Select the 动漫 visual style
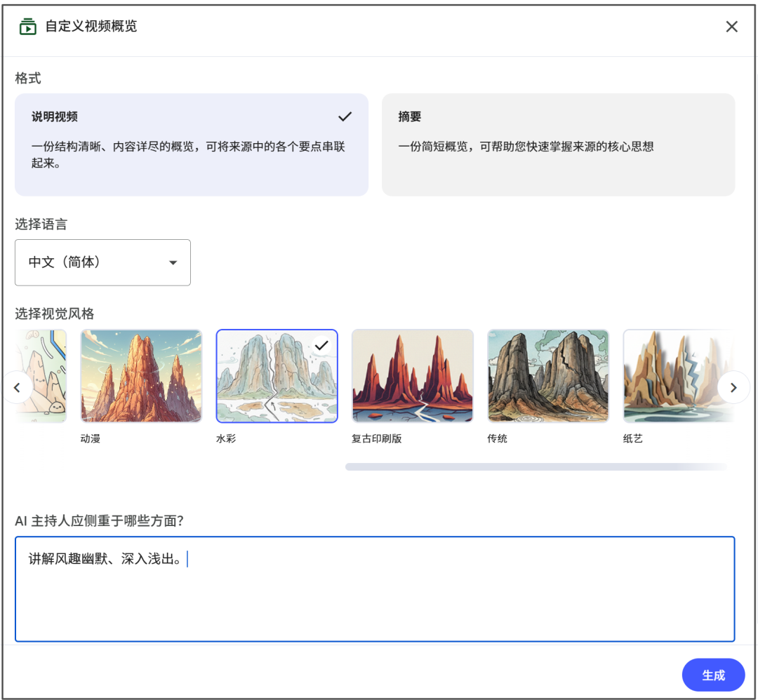The width and height of the screenshot is (758, 700). (x=141, y=375)
